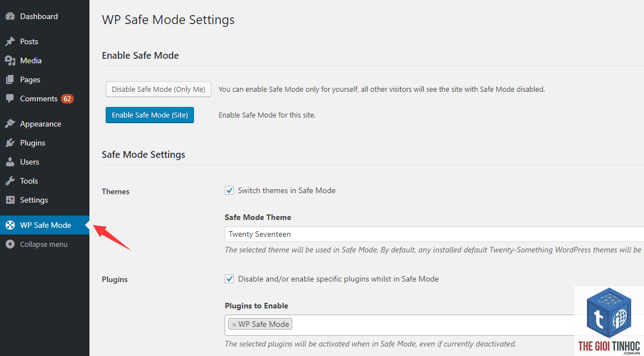Toggle Switch themes in Safe Mode checkbox
The width and height of the screenshot is (644, 356).
point(229,190)
